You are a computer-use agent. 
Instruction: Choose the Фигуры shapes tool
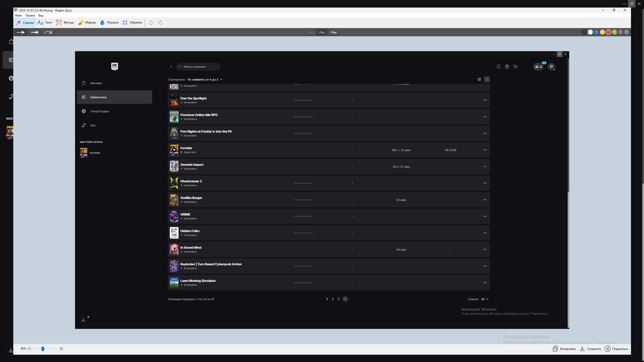point(65,23)
